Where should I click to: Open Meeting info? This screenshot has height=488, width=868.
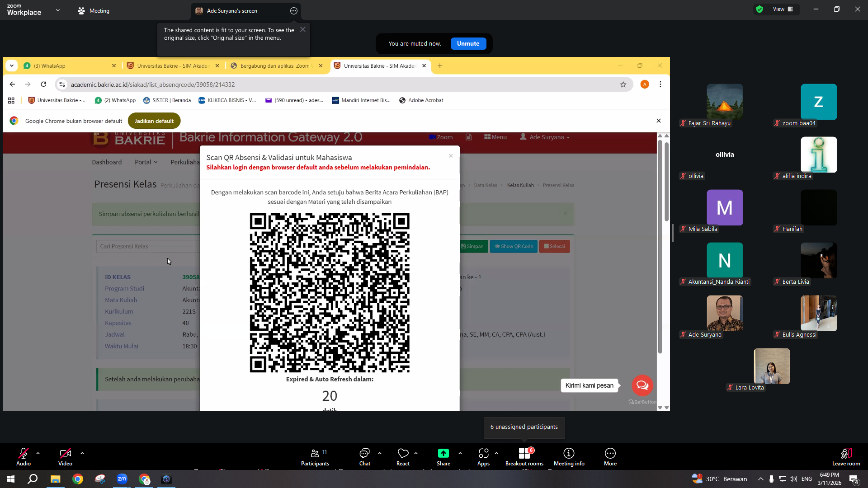(569, 457)
